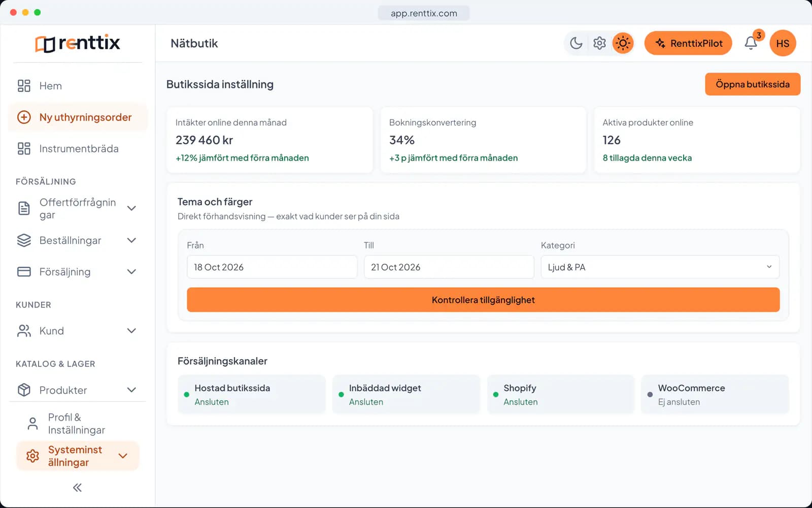Click the Försäljning card icon
The width and height of the screenshot is (812, 508).
pos(24,272)
